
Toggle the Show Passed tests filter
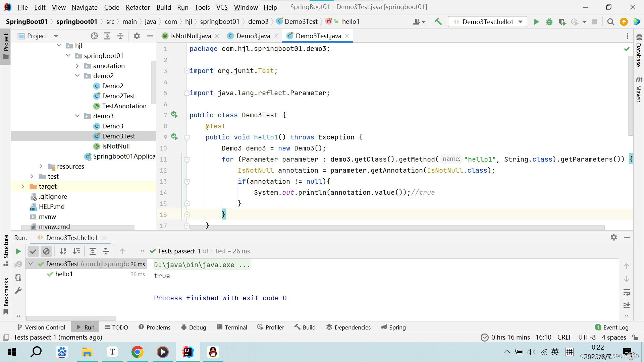click(33, 251)
